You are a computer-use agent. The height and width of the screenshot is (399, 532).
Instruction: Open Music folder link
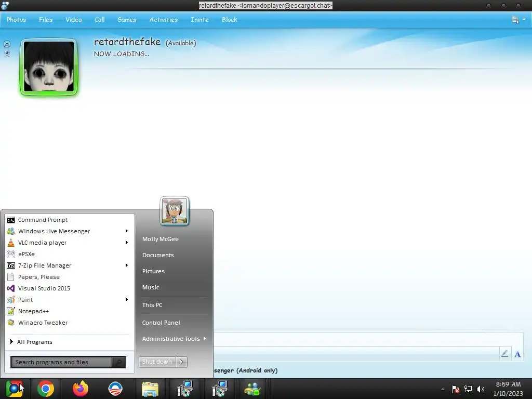coord(151,287)
